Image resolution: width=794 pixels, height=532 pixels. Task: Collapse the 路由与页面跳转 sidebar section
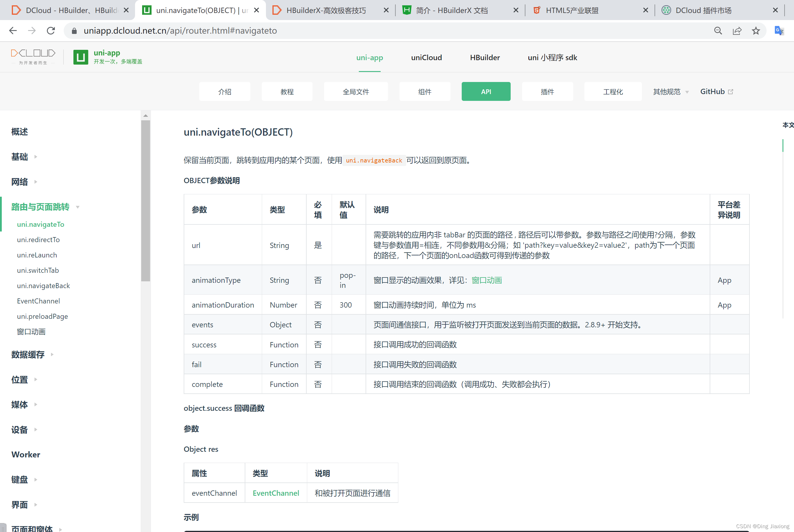tap(45, 207)
